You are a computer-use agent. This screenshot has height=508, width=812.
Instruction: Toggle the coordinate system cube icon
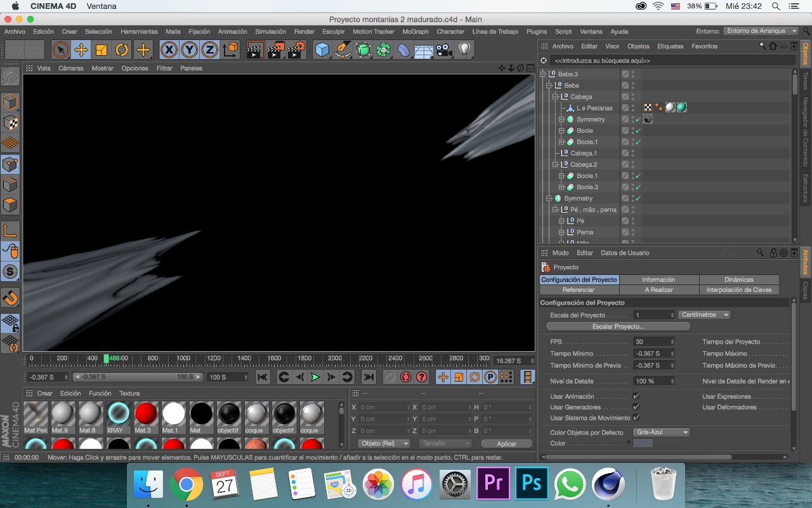pyautogui.click(x=231, y=50)
